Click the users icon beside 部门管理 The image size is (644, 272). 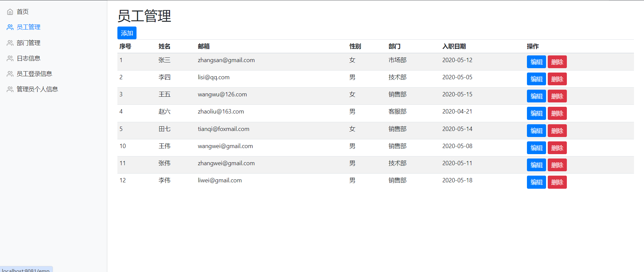pos(10,43)
